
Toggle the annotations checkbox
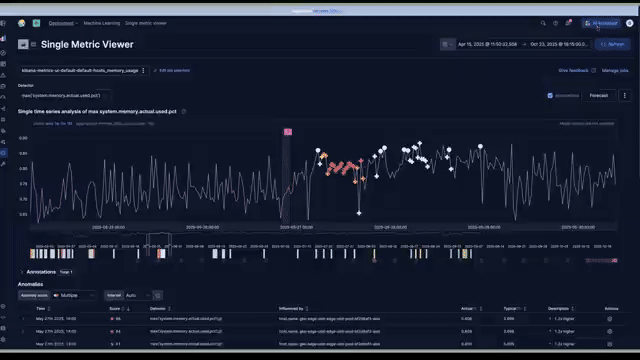tap(550, 96)
